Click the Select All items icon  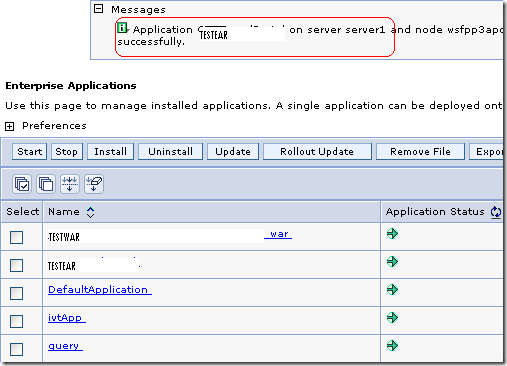[22, 184]
